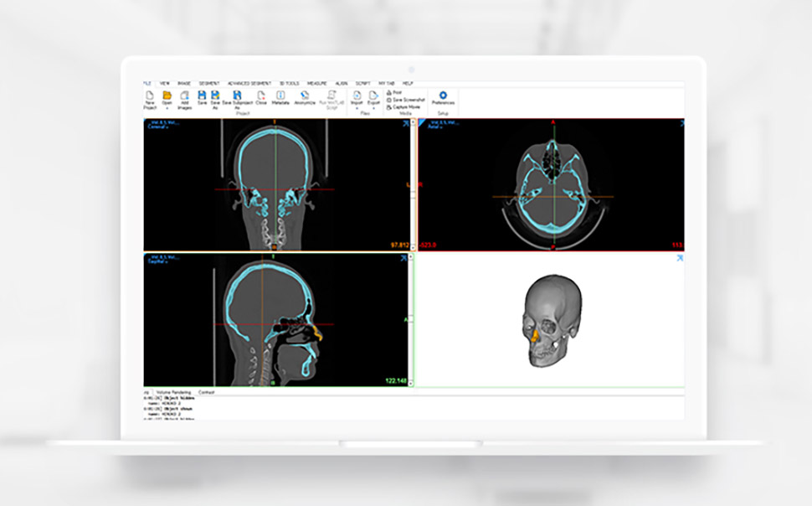The width and height of the screenshot is (812, 506).
Task: Expand the Export dropdown
Action: 373,108
